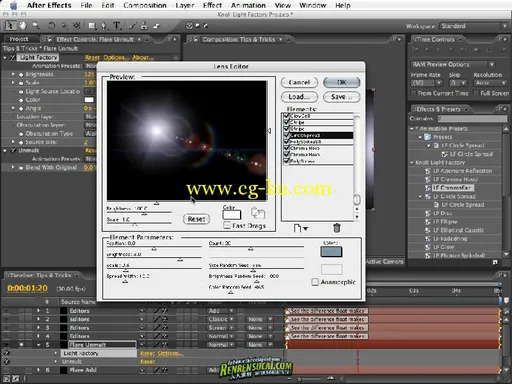Viewport: 512px width, 384px height.
Task: Open the Workspace Standard dropdown
Action: point(474,26)
